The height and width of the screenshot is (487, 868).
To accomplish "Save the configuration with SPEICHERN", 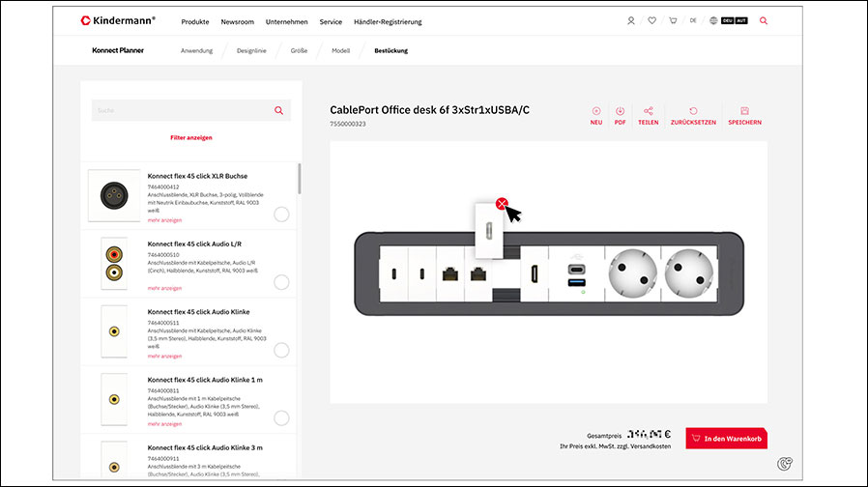I will (x=744, y=116).
